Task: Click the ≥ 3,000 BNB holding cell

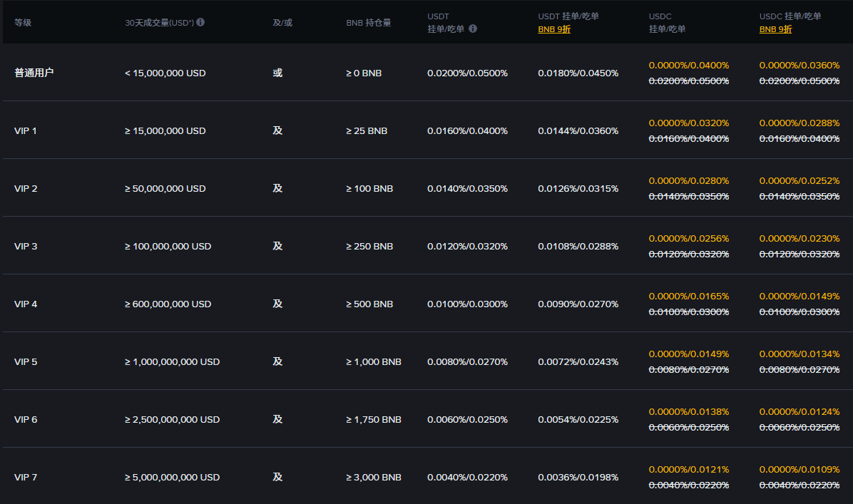Action: tap(374, 477)
